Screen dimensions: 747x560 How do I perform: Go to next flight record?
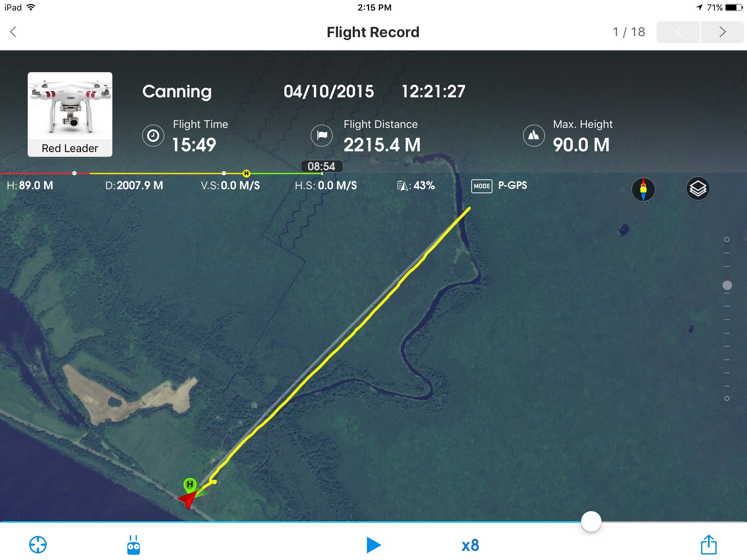pyautogui.click(x=722, y=32)
